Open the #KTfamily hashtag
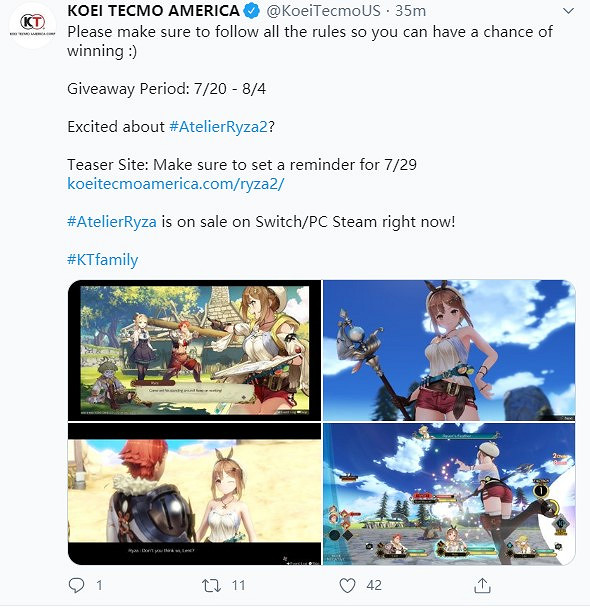This screenshot has height=610, width=590. point(103,260)
